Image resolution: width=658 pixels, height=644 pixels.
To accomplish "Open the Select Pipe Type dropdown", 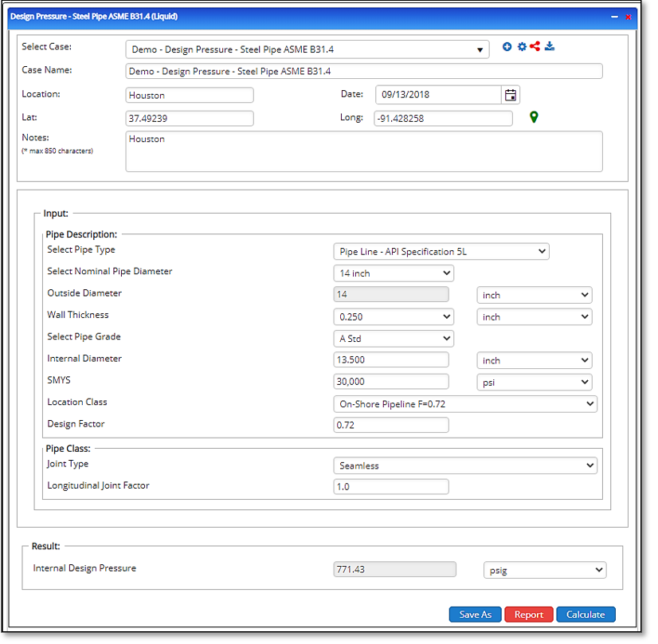I will point(441,252).
